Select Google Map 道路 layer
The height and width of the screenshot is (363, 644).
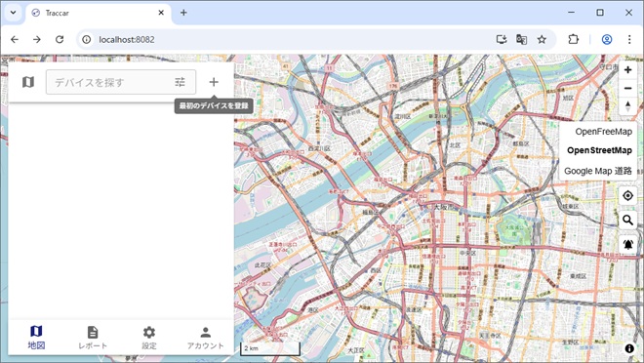tap(597, 171)
